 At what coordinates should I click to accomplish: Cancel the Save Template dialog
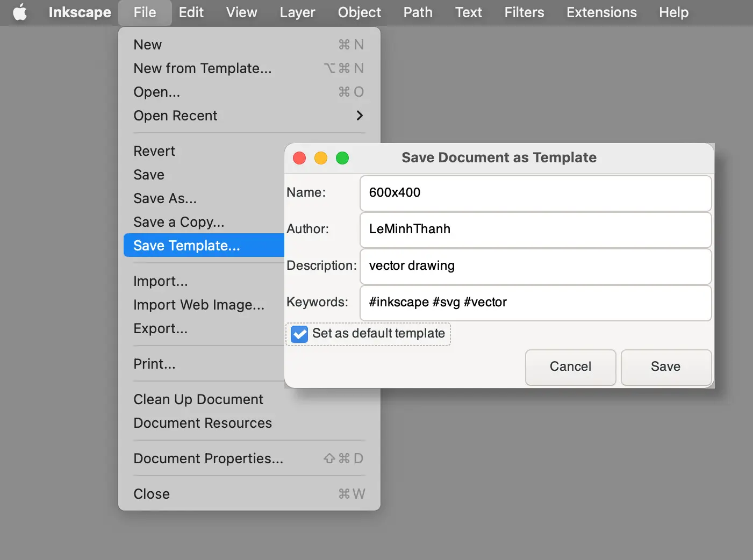tap(570, 367)
